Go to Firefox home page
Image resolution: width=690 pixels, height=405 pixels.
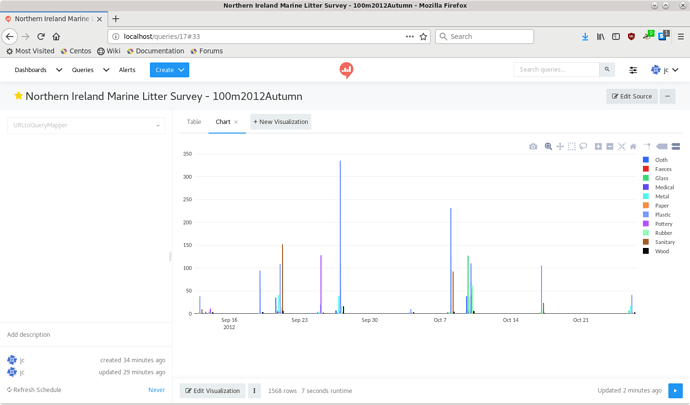[x=56, y=37]
